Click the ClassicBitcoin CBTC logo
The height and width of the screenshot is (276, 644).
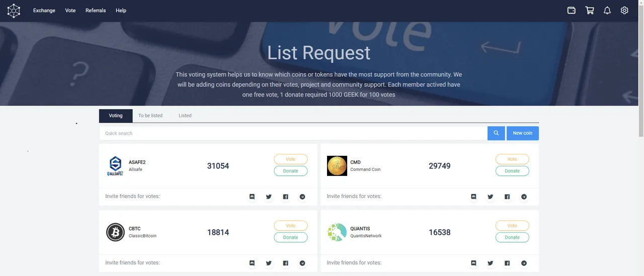(x=115, y=232)
